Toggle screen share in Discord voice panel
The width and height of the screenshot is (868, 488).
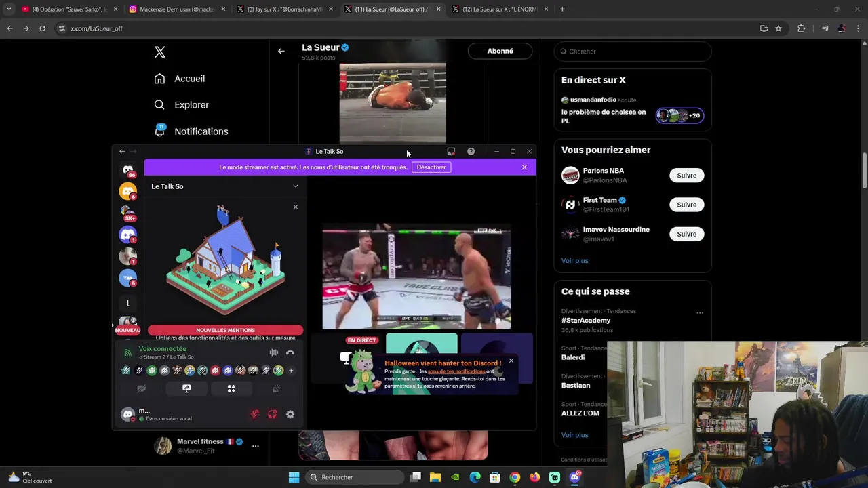[186, 388]
